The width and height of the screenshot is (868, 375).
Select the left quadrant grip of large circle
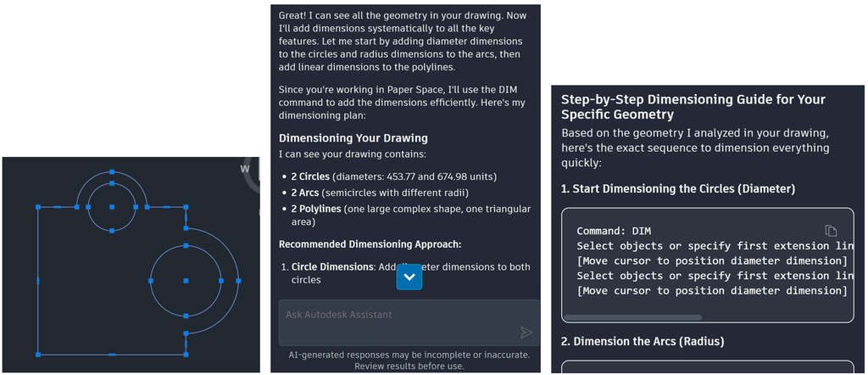[x=151, y=281]
